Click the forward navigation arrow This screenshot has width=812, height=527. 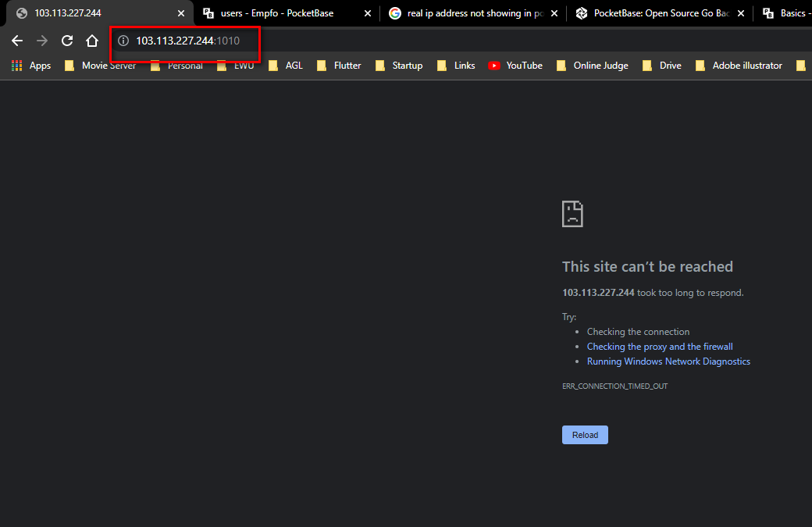point(41,40)
